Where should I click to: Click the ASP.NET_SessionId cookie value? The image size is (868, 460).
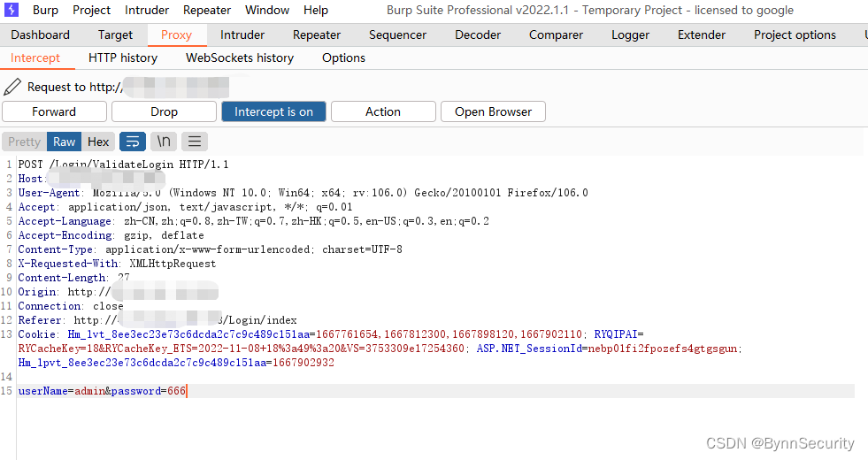663,349
